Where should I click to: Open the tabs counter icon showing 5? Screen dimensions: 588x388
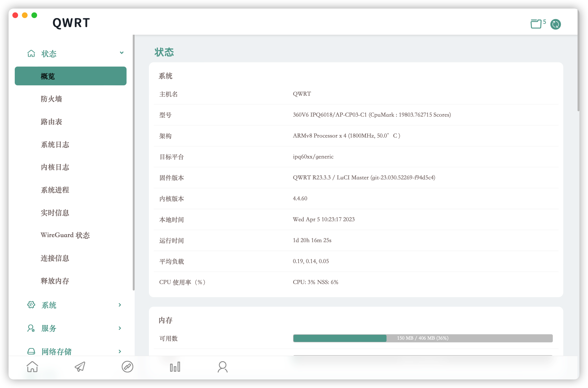537,24
